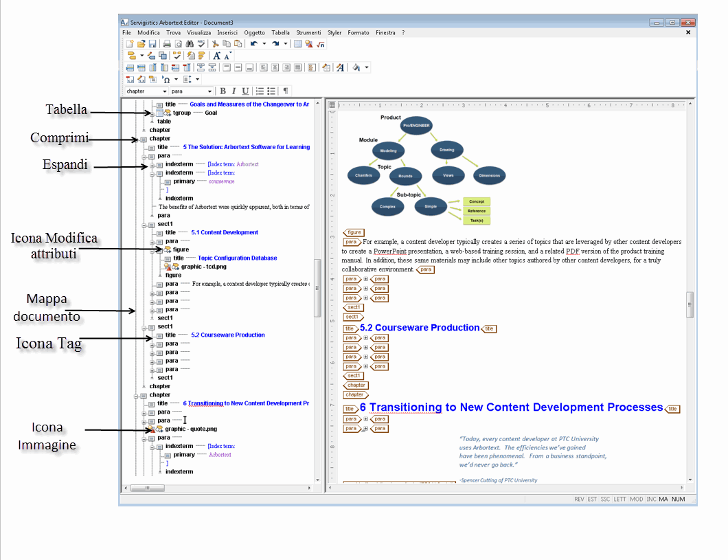Expand the indexterm node labeled Arbortext
The image size is (728, 560).
(x=152, y=166)
